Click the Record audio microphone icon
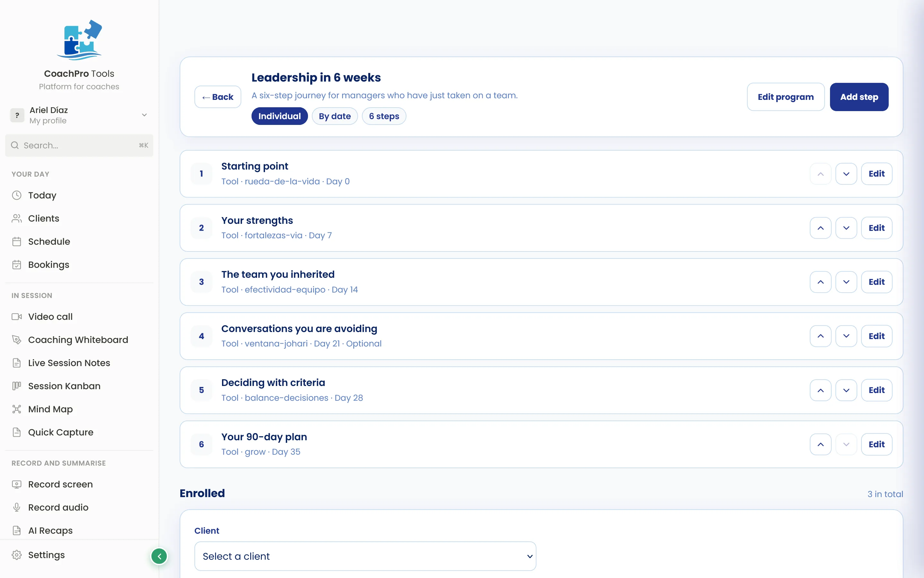 tap(16, 507)
